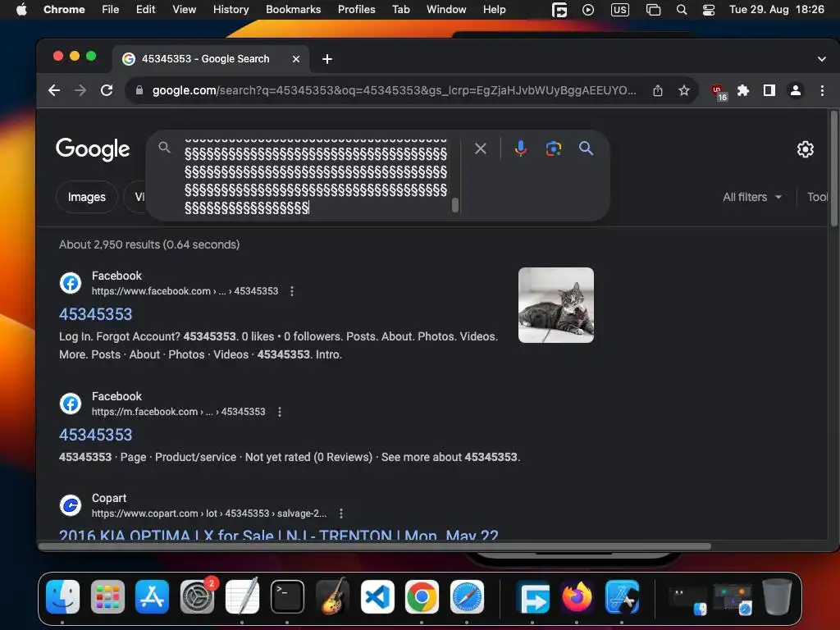Close the 45345353 Google Search tab
The height and width of the screenshot is (630, 840).
click(x=295, y=59)
